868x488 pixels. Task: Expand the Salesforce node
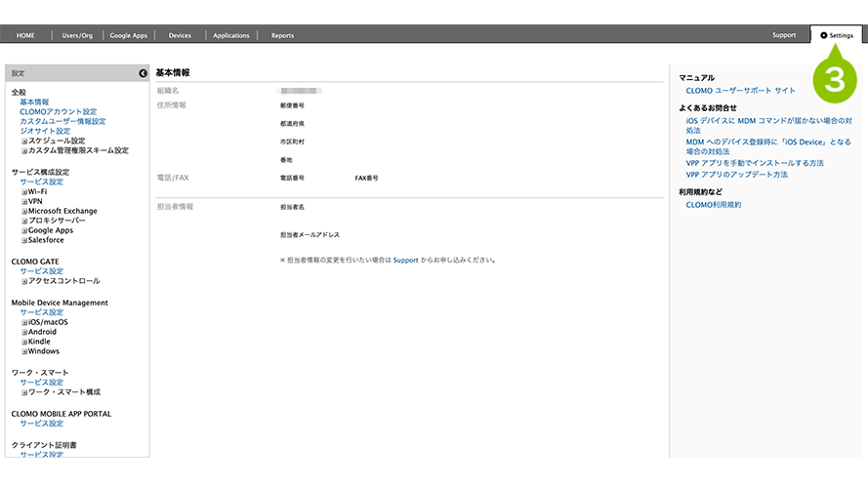click(24, 240)
